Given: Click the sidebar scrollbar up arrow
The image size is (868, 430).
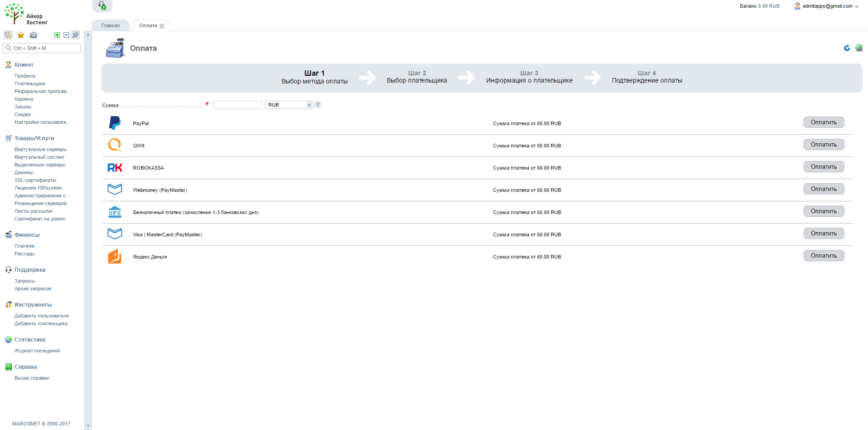Looking at the screenshot, I should pos(88,34).
